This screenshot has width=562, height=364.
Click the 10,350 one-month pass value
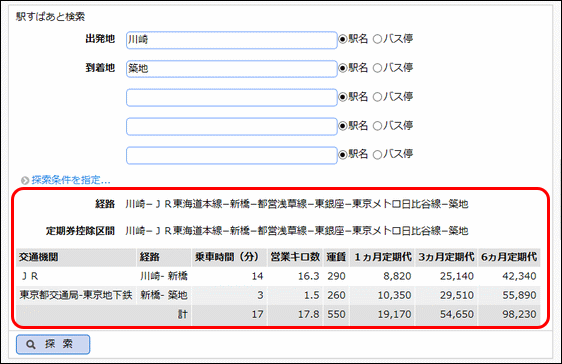pos(394,295)
